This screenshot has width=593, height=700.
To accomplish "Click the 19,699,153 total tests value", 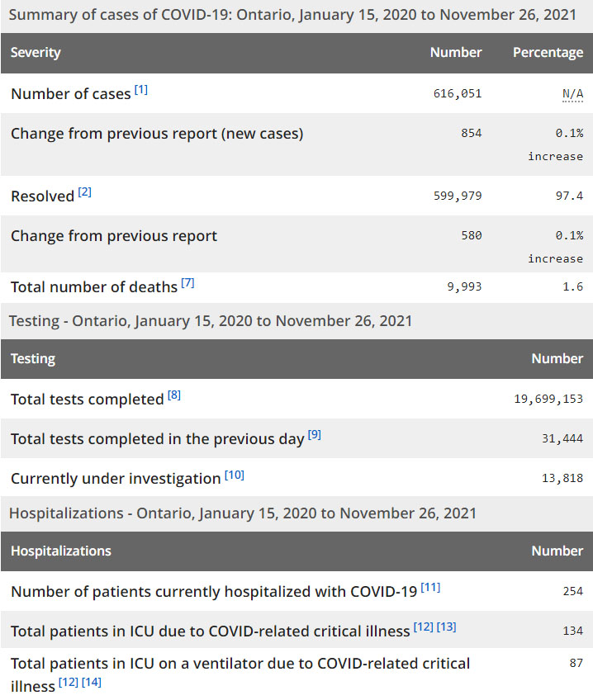I will [548, 400].
